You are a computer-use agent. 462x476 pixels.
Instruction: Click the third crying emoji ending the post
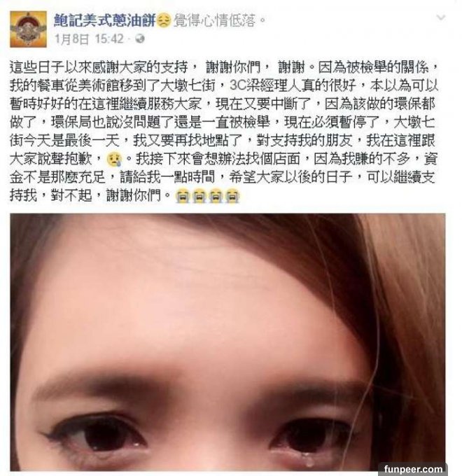click(x=216, y=196)
